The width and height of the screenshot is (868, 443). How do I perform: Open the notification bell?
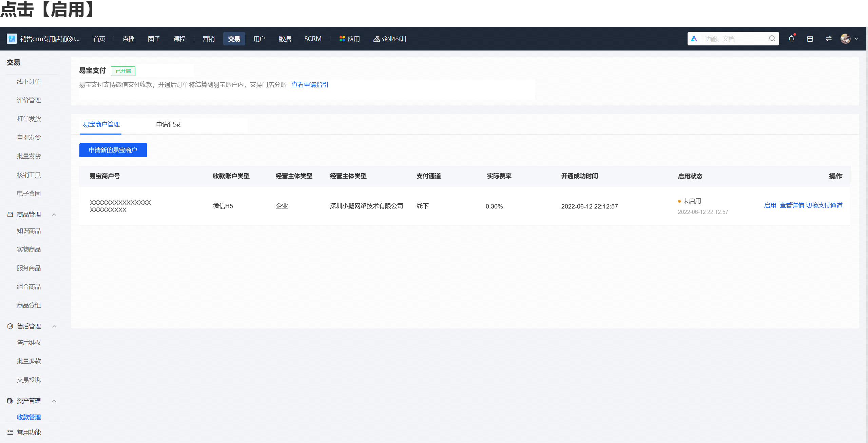tap(791, 39)
